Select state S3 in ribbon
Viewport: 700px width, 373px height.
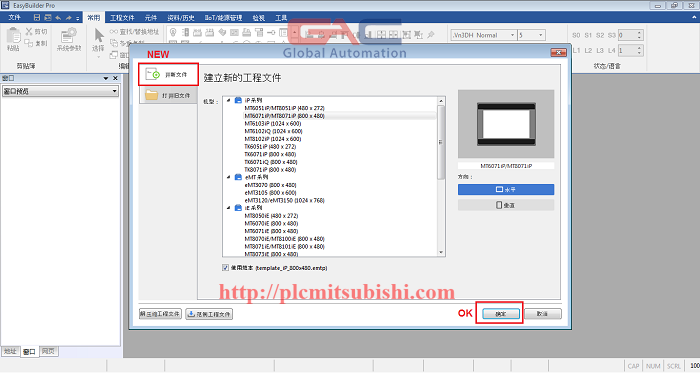(x=612, y=35)
